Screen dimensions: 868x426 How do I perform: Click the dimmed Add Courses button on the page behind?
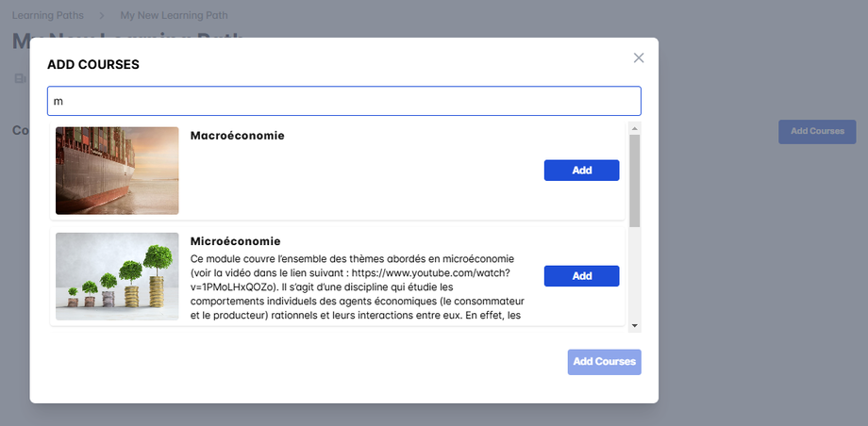click(817, 132)
